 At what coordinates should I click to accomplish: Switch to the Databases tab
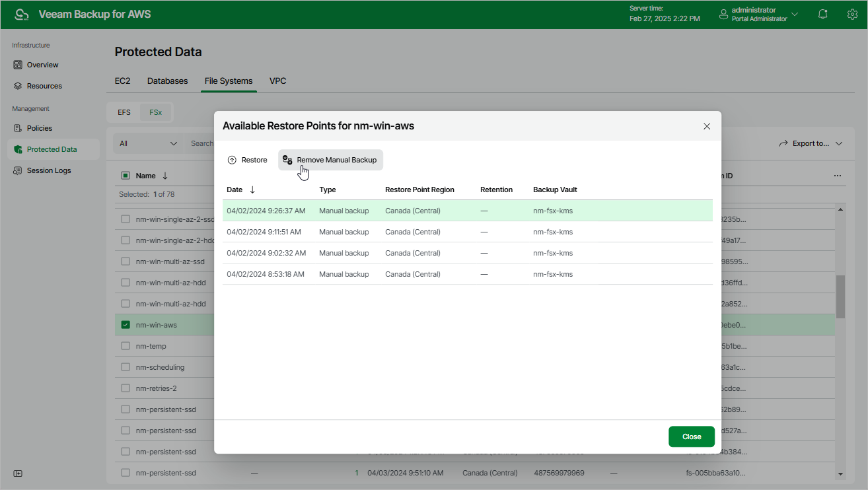pyautogui.click(x=167, y=81)
